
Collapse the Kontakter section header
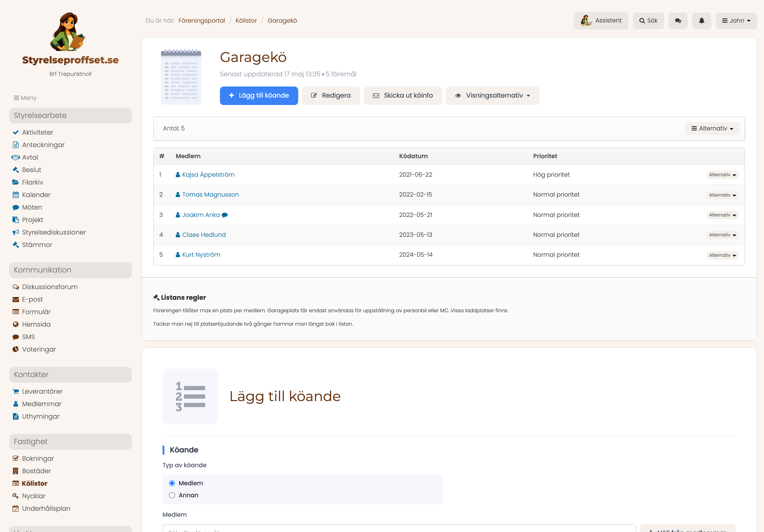pyautogui.click(x=71, y=375)
